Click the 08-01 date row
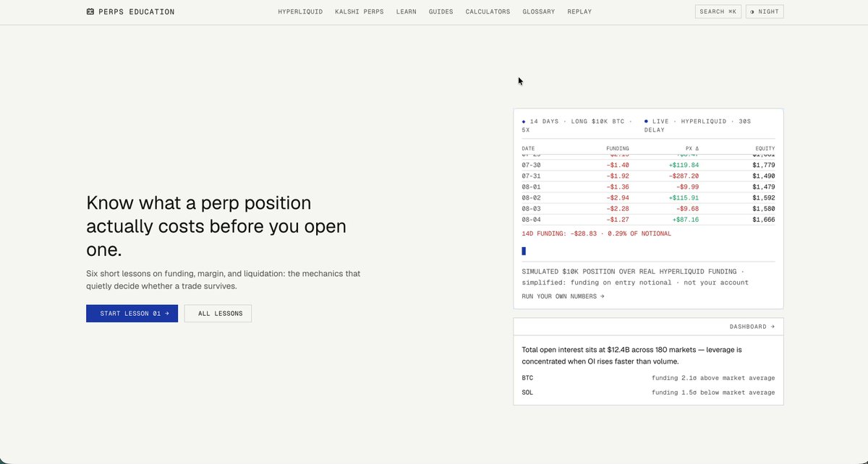This screenshot has height=464, width=868. click(x=648, y=187)
